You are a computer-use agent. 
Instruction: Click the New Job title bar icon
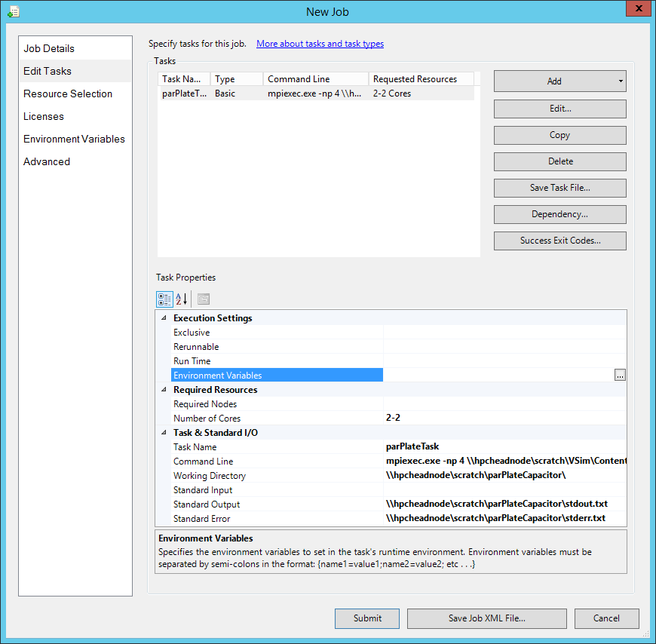coord(13,11)
